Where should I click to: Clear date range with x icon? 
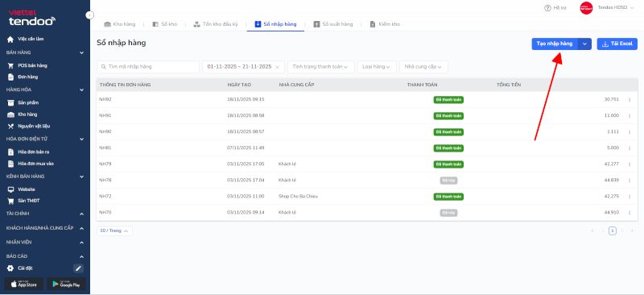(x=277, y=67)
